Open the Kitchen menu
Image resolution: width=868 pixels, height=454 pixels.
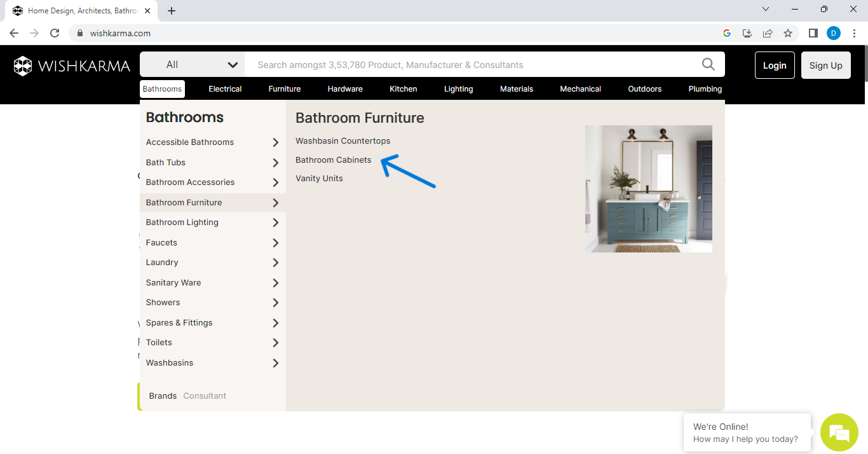click(403, 89)
